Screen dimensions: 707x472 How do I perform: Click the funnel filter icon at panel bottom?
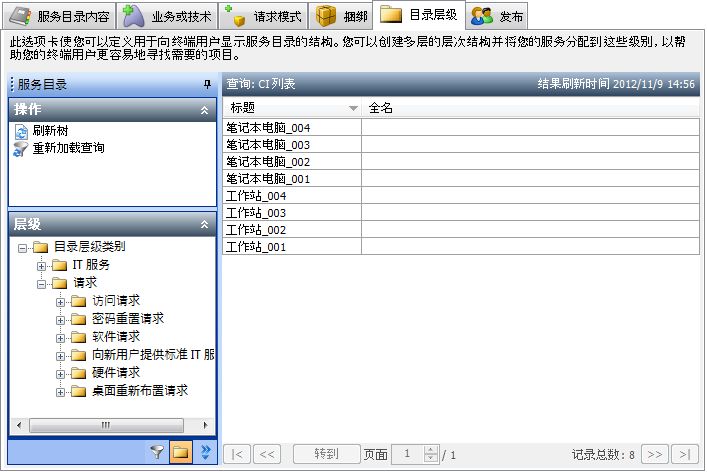[x=157, y=452]
